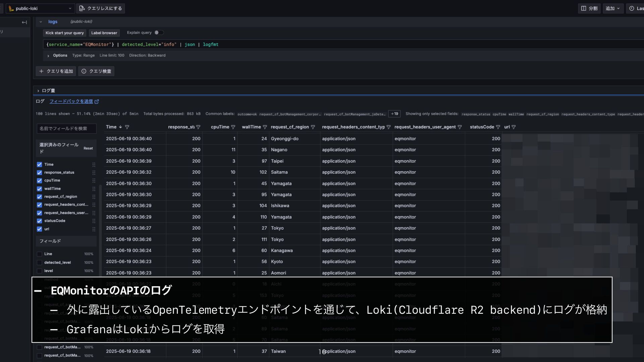Open the 追加 dropdown menu
644x362 pixels.
pos(613,8)
